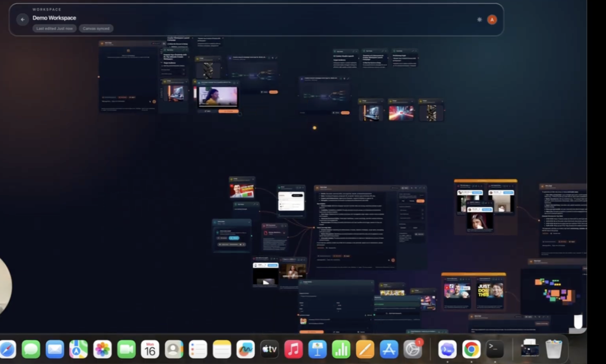Screen dimensions: 606x364
Task: Click the red PDF document file icon
Action: tap(265, 233)
